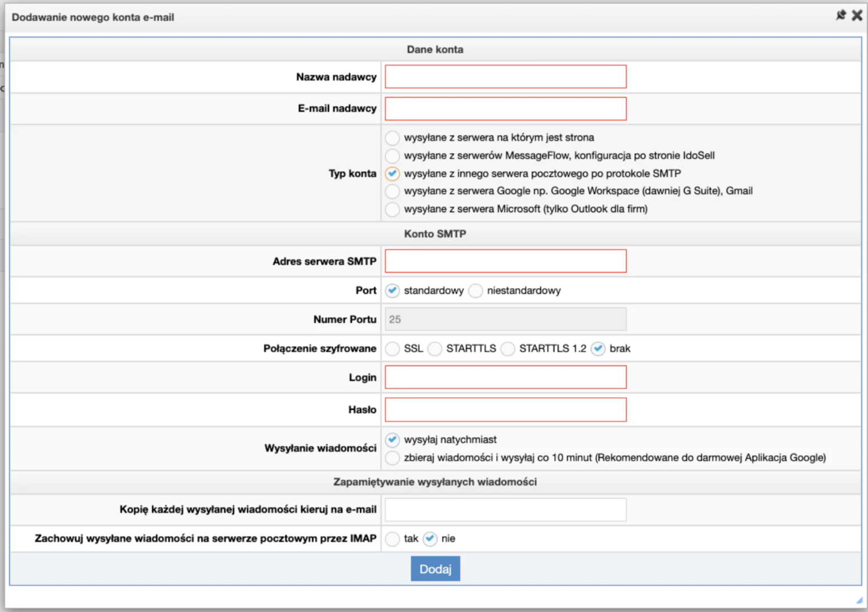Choose MessageFlow servers account type
Image resolution: width=868 pixels, height=612 pixels.
pyautogui.click(x=393, y=156)
